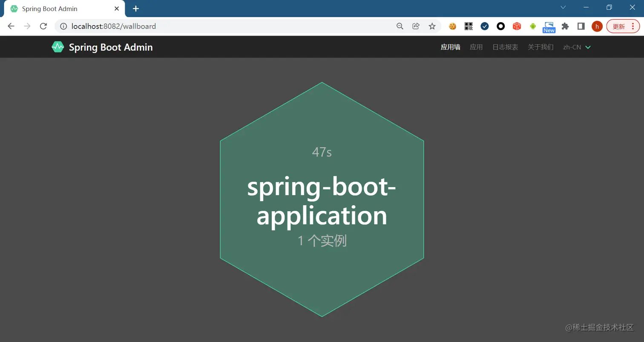Toggle the browser side panel
The width and height of the screenshot is (644, 342).
tap(581, 26)
